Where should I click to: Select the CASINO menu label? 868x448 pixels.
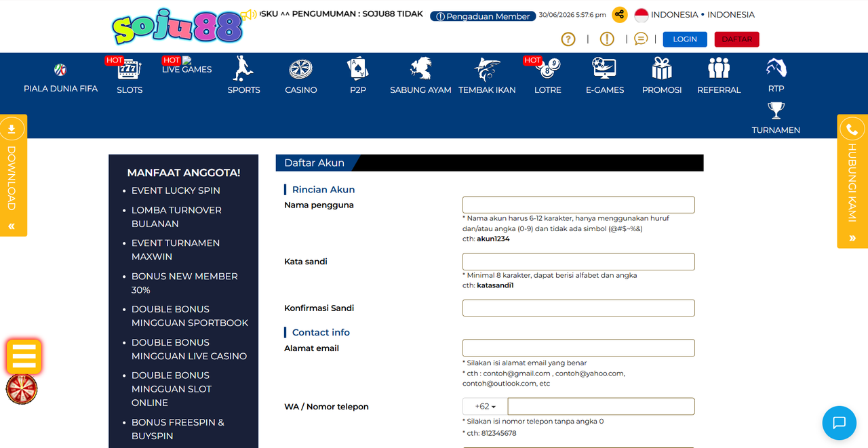click(x=301, y=89)
